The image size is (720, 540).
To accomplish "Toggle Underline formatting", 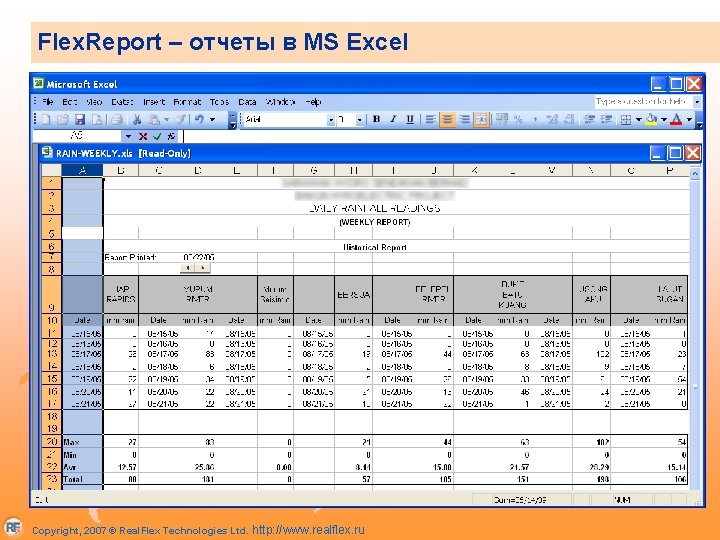I will pos(410,119).
